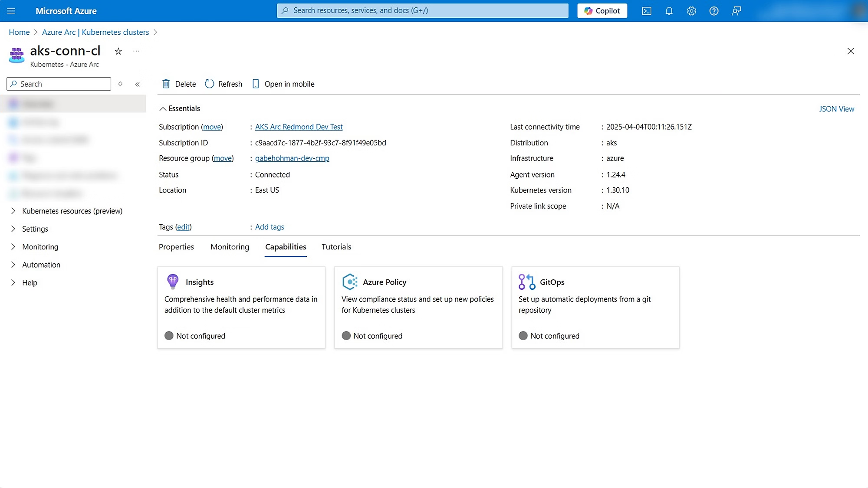Open the help question mark icon

pyautogui.click(x=714, y=11)
